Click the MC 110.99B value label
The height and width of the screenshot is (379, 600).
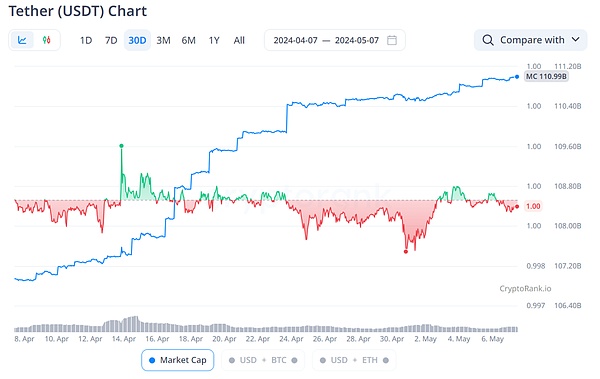click(x=546, y=77)
